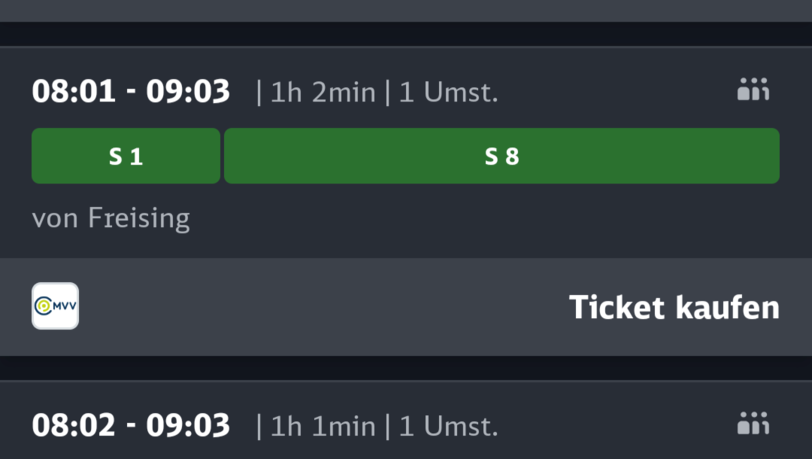The image size is (812, 459).
Task: Tap 1 Umst. on the 08:02 connection
Action: pos(448,426)
